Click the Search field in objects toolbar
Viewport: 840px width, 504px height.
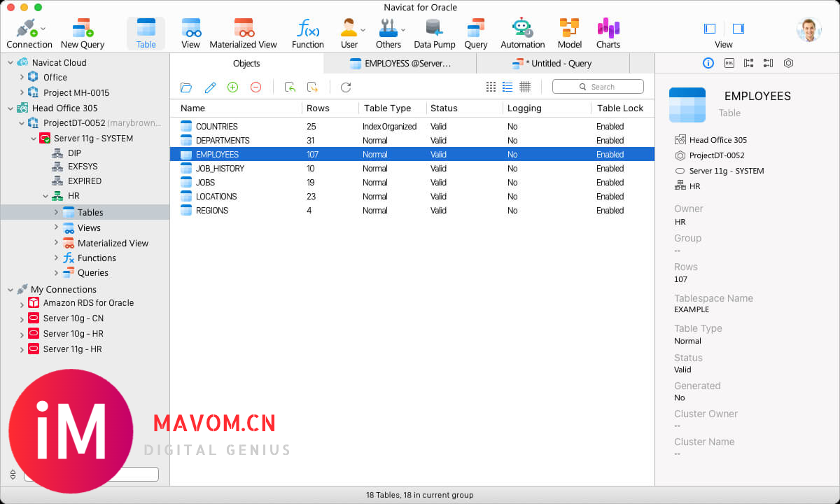[598, 87]
